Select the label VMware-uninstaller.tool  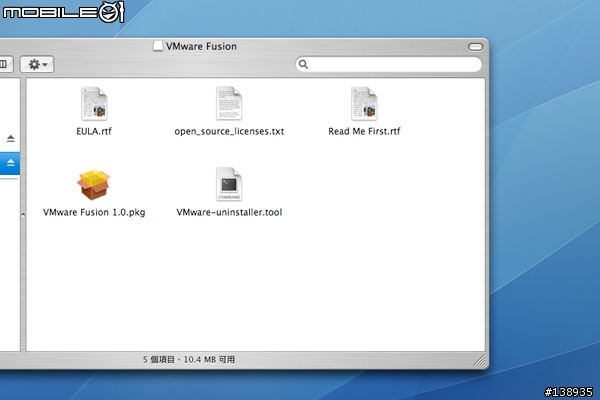(229, 212)
